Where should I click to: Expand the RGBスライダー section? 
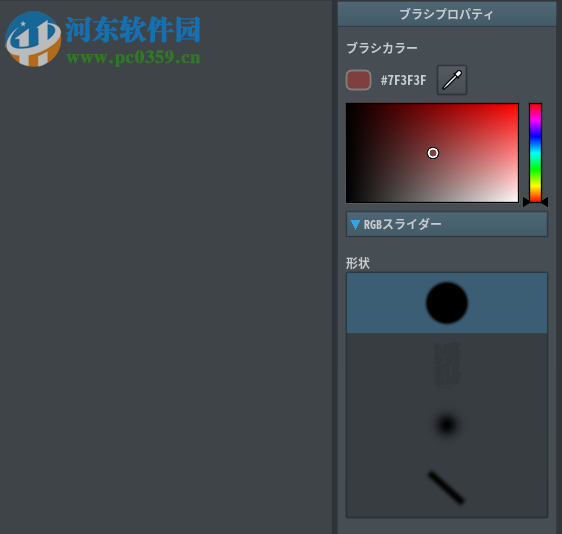click(447, 224)
